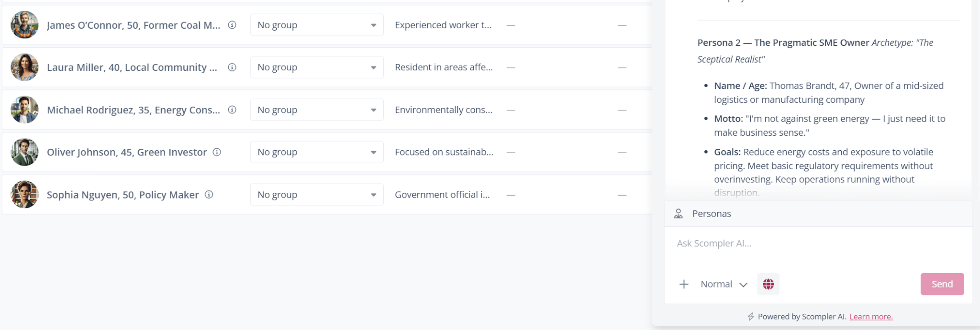This screenshot has height=330, width=980.
Task: Expand the Normal mode dropdown
Action: (x=724, y=284)
